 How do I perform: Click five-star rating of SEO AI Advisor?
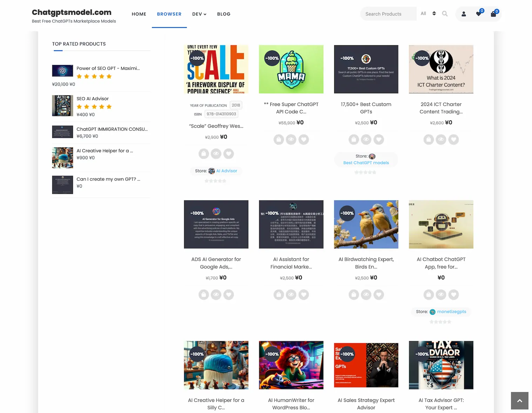94,107
